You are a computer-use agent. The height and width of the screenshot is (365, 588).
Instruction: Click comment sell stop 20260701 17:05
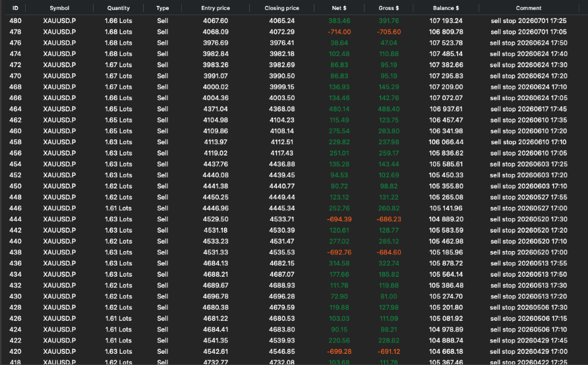tap(529, 32)
